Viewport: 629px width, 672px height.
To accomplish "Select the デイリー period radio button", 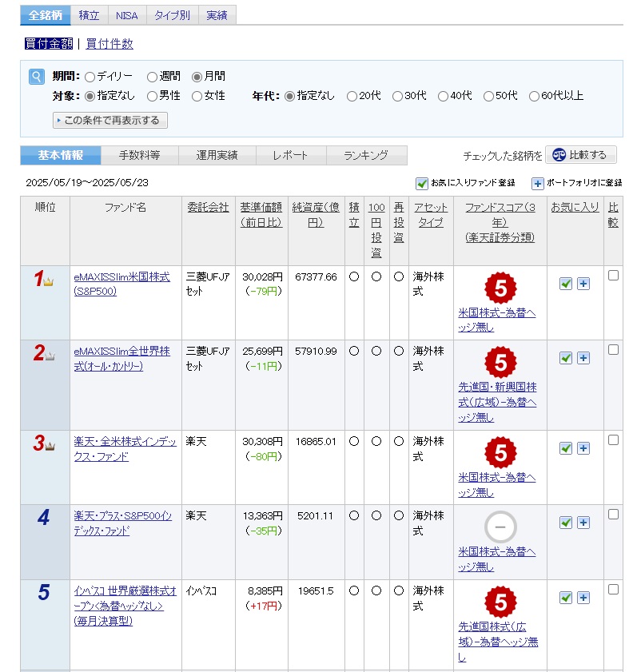I will click(x=90, y=78).
